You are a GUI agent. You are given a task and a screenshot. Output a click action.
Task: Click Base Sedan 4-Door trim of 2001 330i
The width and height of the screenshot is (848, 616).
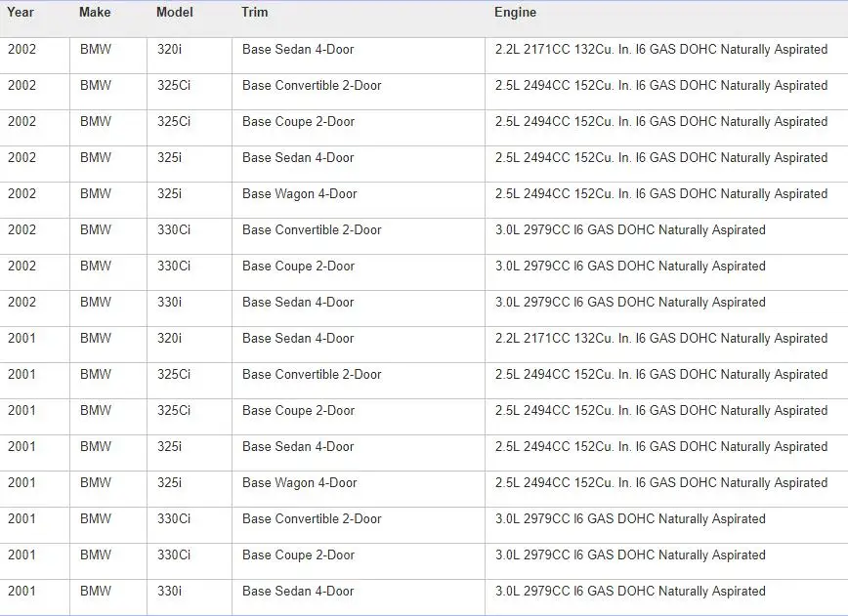(x=298, y=592)
